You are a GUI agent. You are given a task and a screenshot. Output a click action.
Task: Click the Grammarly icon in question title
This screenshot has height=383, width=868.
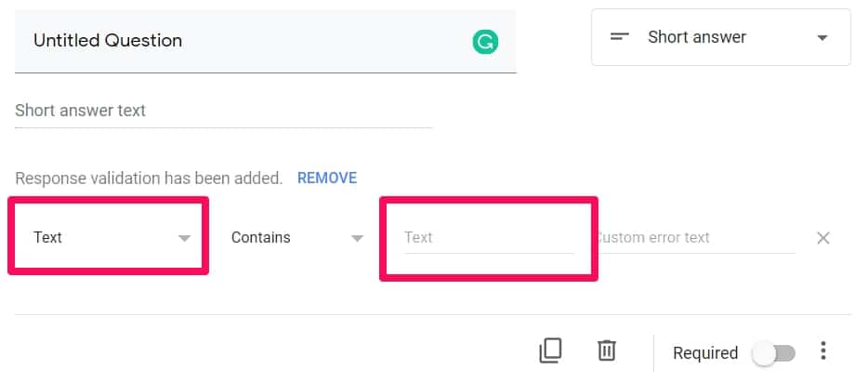click(x=485, y=42)
